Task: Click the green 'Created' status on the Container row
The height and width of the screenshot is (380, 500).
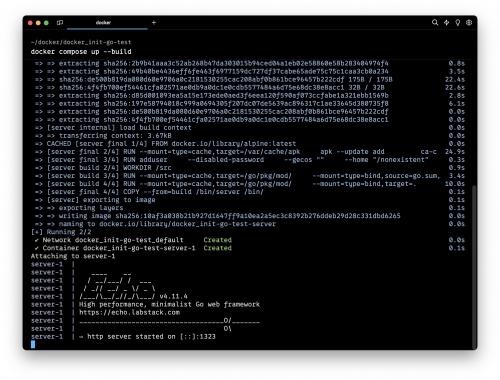Action: [217, 248]
